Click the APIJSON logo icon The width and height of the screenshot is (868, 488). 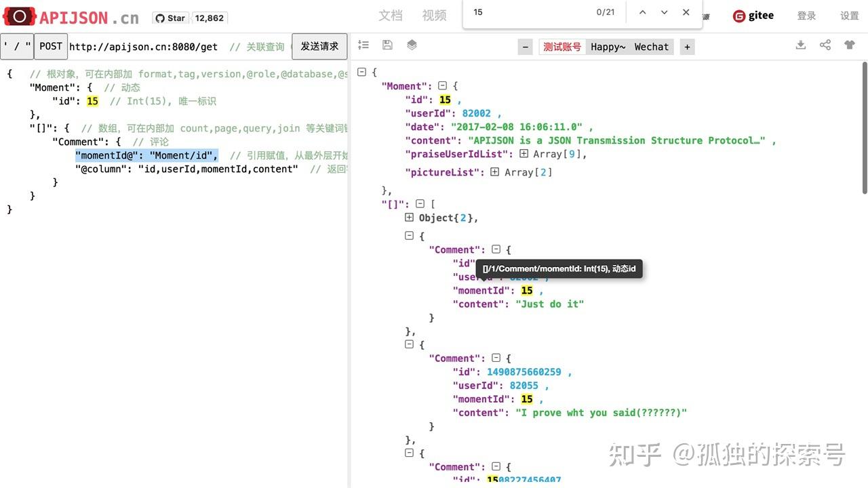pos(20,16)
